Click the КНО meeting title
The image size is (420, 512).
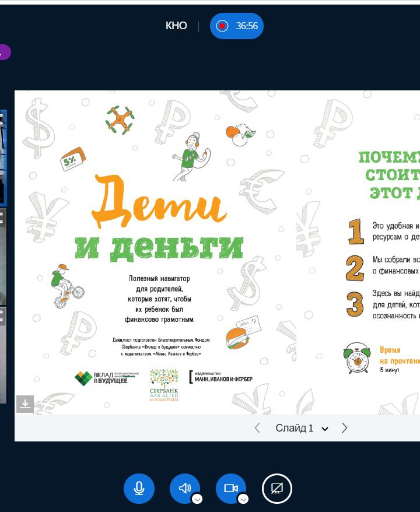pyautogui.click(x=176, y=26)
